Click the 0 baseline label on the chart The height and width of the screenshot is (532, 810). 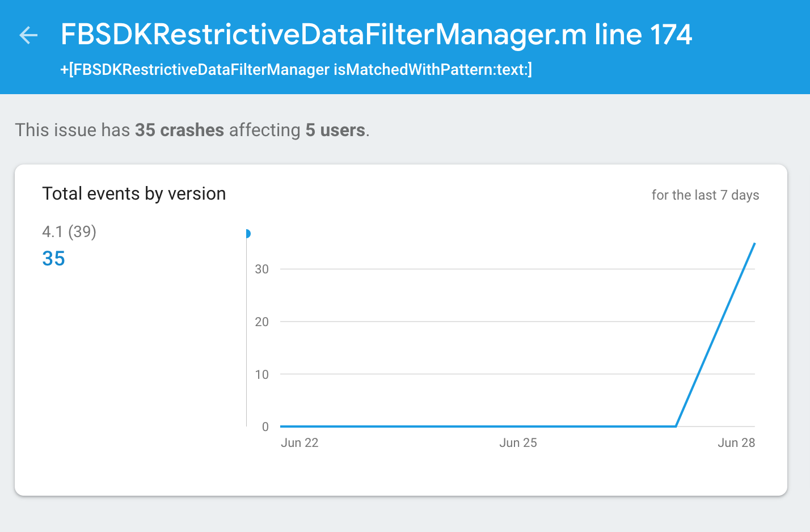[264, 427]
